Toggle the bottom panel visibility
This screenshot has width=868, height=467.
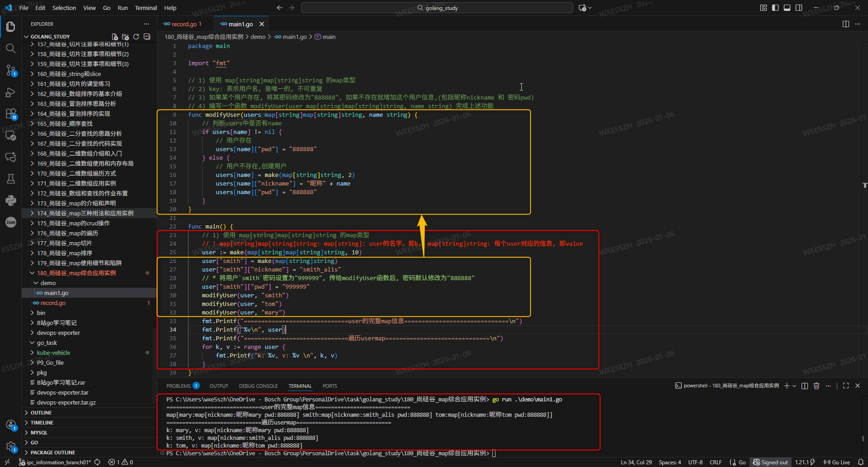(787, 8)
